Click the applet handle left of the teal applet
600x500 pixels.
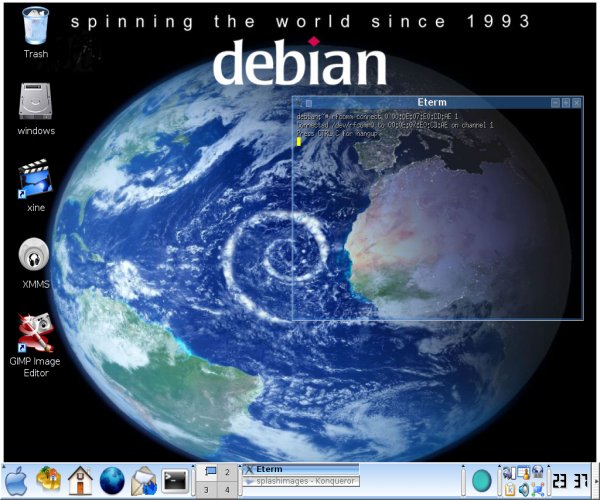tap(463, 481)
